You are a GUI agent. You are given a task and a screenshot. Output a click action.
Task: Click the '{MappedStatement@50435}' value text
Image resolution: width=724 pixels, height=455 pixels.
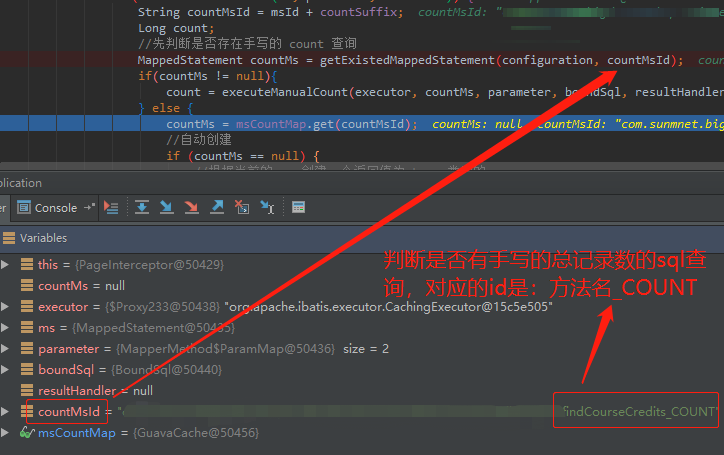(153, 328)
